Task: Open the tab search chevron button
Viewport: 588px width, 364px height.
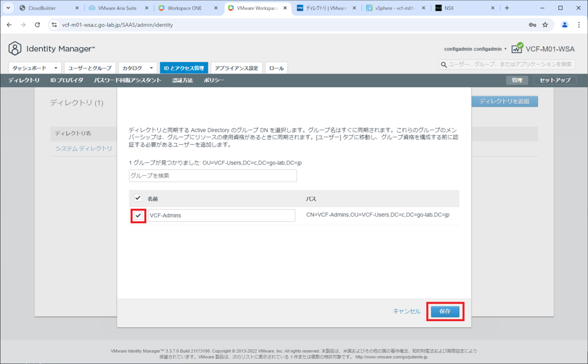Action: 8,8
